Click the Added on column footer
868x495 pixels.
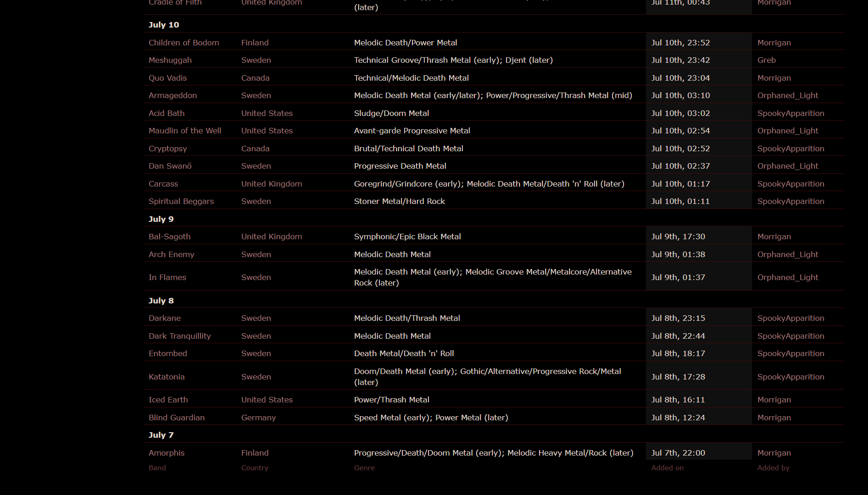[668, 468]
